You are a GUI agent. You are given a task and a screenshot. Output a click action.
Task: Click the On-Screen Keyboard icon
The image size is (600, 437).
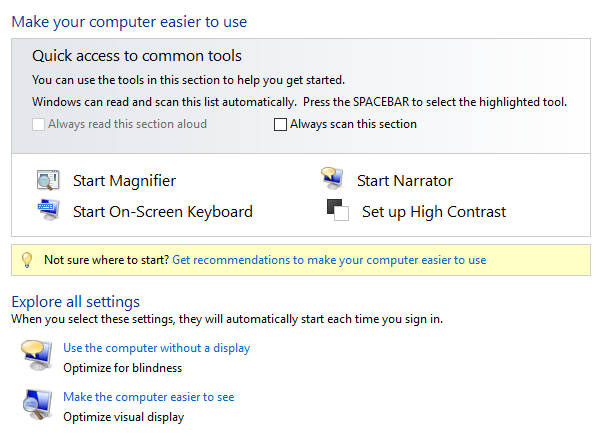coord(49,210)
